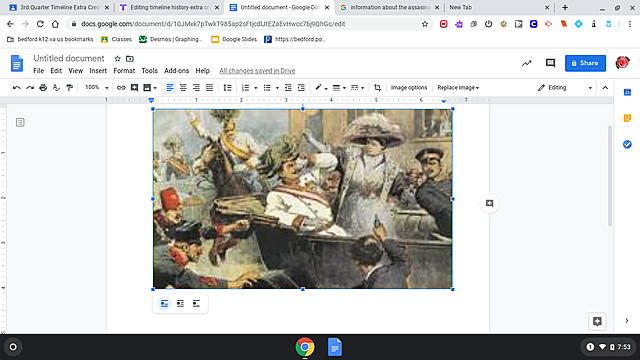640x360 pixels.
Task: Open the Google account avatar
Action: coord(622,63)
